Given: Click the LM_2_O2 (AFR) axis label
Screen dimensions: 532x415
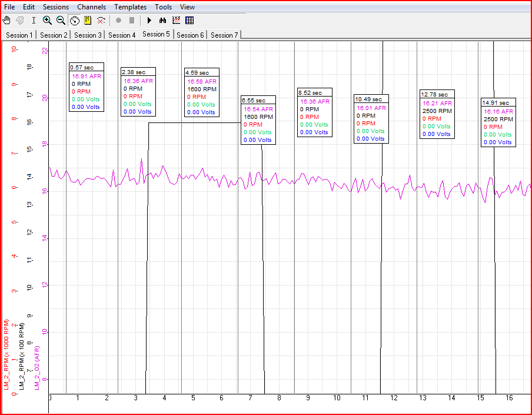Looking at the screenshot, I should 37,368.
